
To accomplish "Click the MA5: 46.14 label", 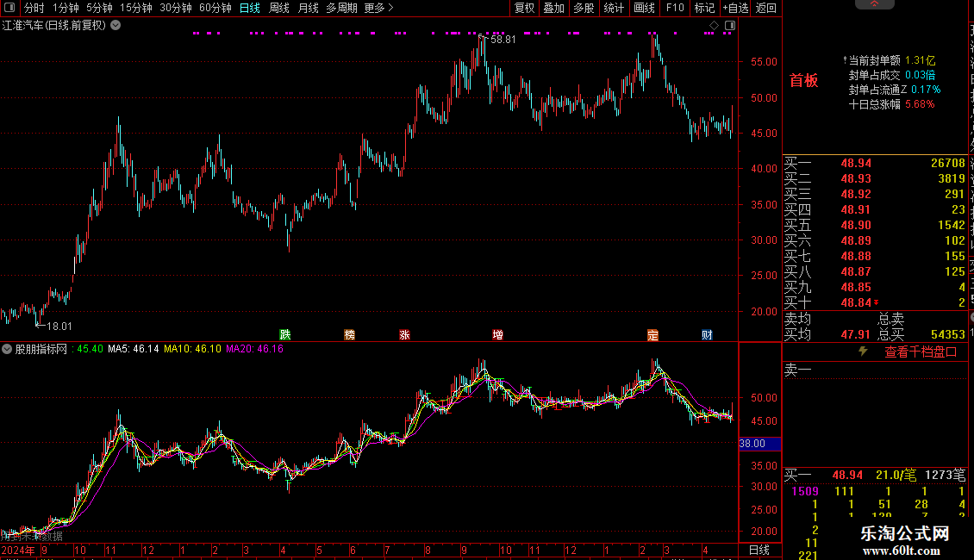I will (133, 349).
